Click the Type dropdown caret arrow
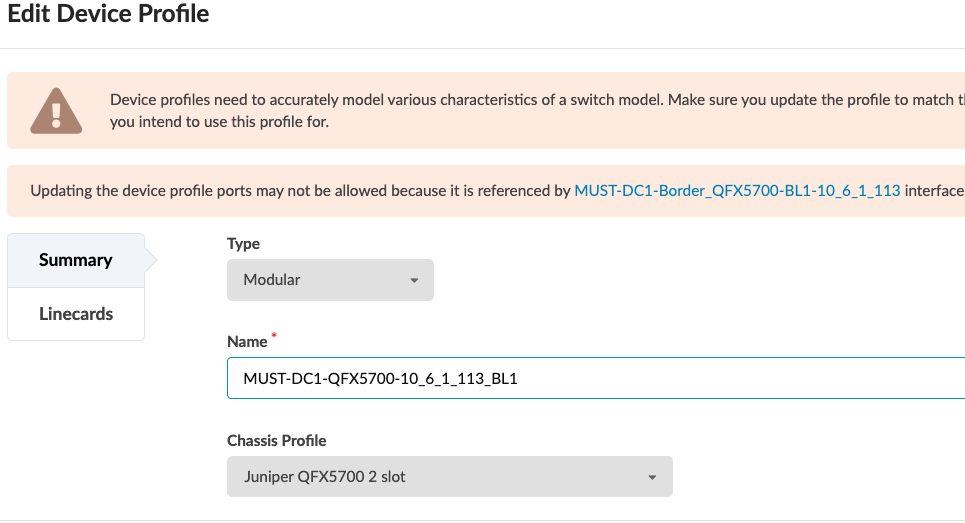965x523 pixels. click(414, 281)
